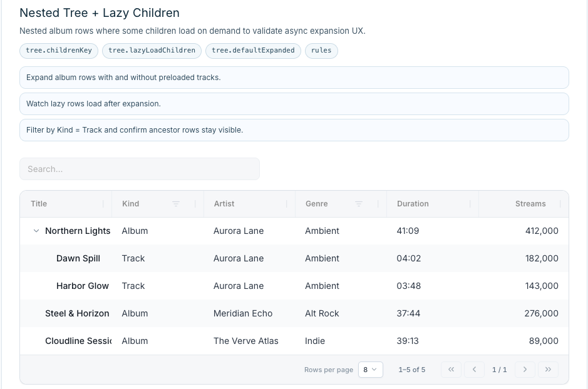
Task: Click the 89,000 streams value
Action: (544, 341)
